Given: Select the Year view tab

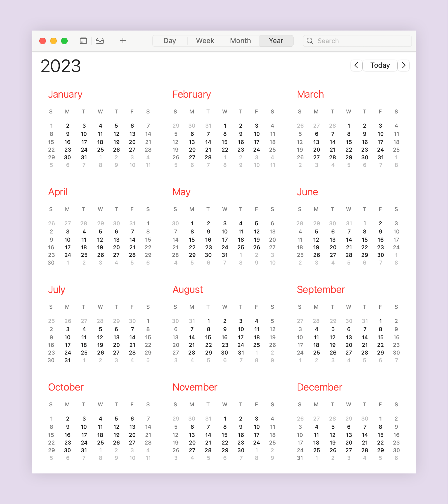Looking at the screenshot, I should (x=276, y=41).
